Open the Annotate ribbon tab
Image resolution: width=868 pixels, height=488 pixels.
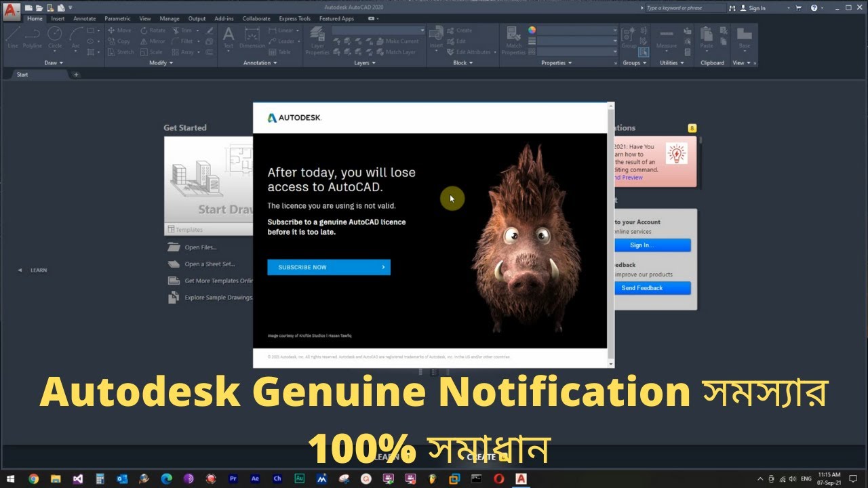click(85, 19)
